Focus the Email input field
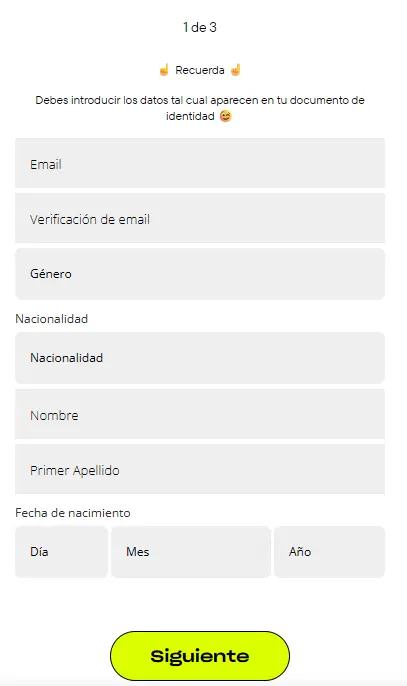 click(x=200, y=163)
